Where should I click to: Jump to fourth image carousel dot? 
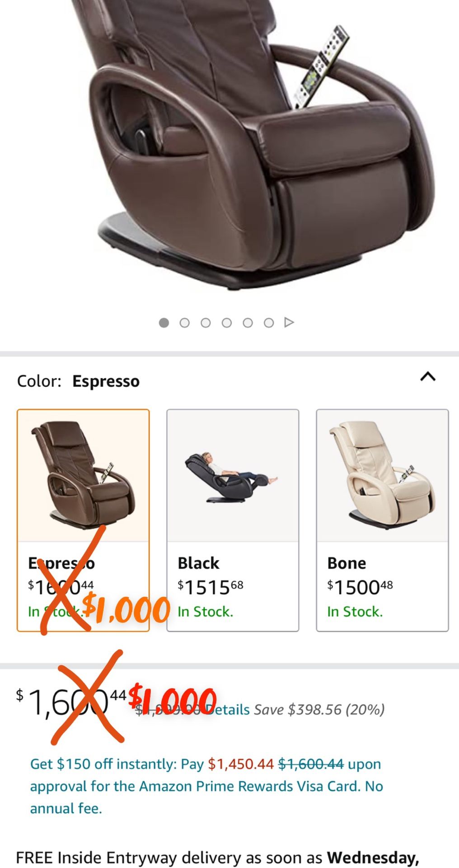227,323
